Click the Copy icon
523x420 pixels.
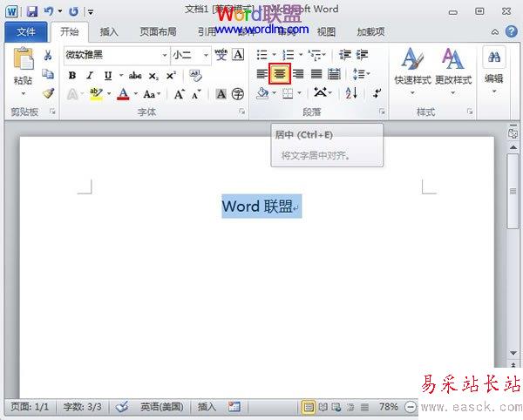click(48, 74)
